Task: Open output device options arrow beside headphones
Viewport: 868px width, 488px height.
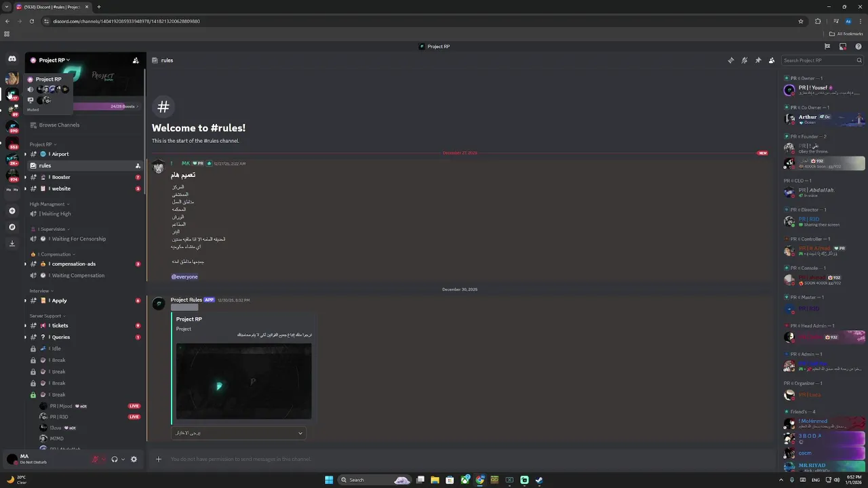Action: (x=123, y=460)
